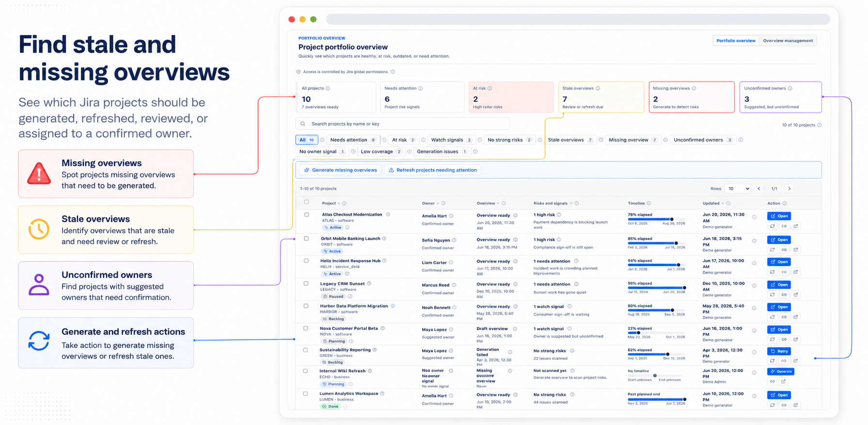Click info icon beside 10 of 10 projects

pyautogui.click(x=820, y=125)
